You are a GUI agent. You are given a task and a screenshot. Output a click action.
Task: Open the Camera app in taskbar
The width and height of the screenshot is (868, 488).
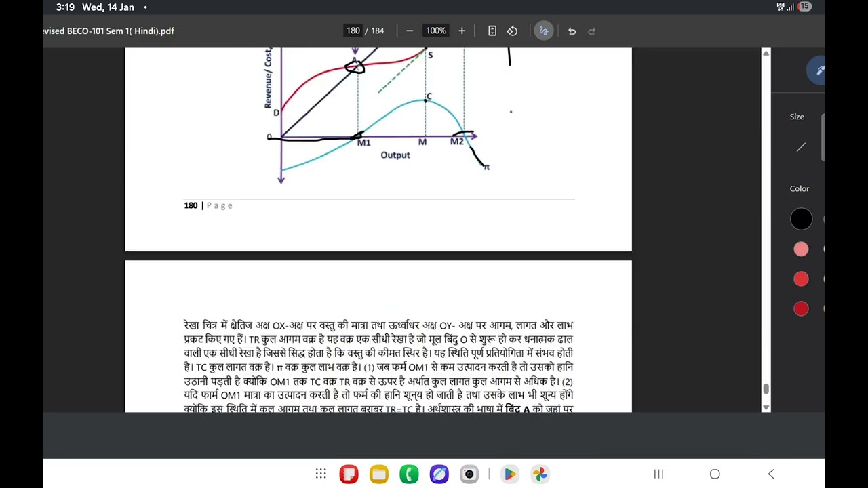click(469, 474)
